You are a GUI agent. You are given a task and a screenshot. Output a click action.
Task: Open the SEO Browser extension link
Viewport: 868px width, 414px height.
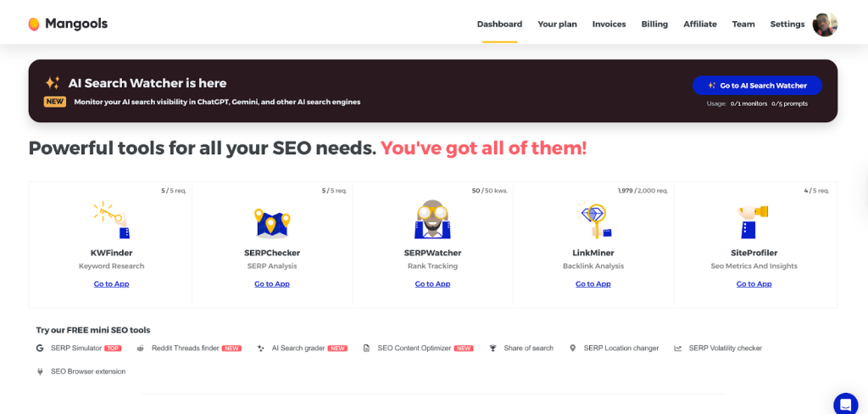[x=87, y=372]
